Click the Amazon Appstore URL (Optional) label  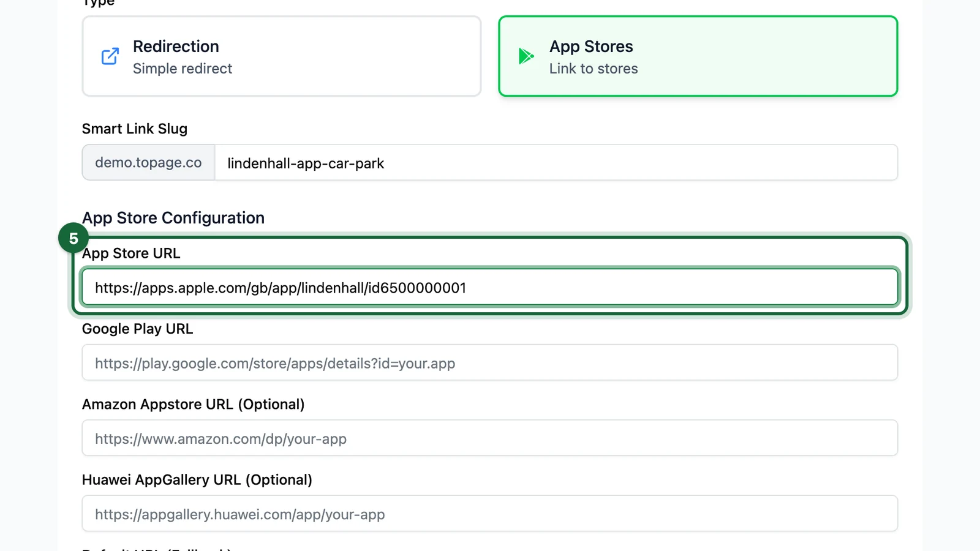click(193, 404)
